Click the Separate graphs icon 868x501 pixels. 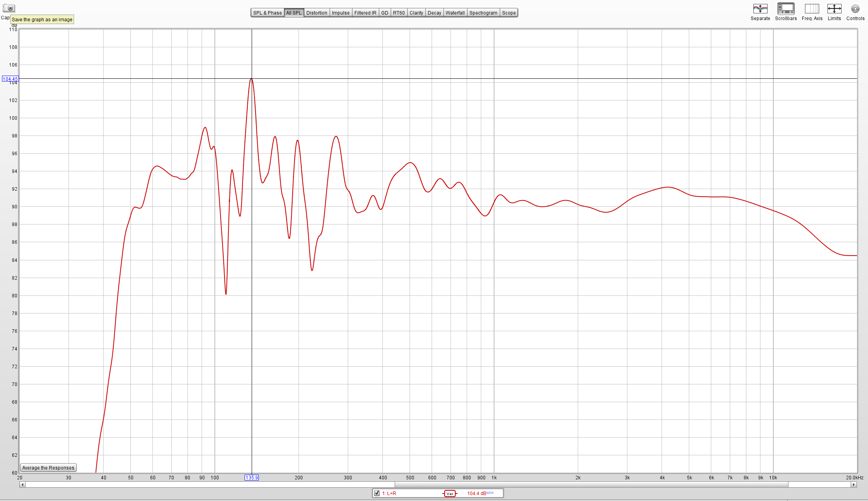[760, 9]
